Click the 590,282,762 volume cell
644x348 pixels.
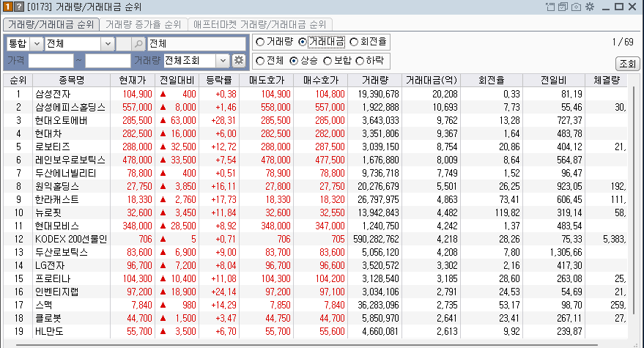coord(376,239)
